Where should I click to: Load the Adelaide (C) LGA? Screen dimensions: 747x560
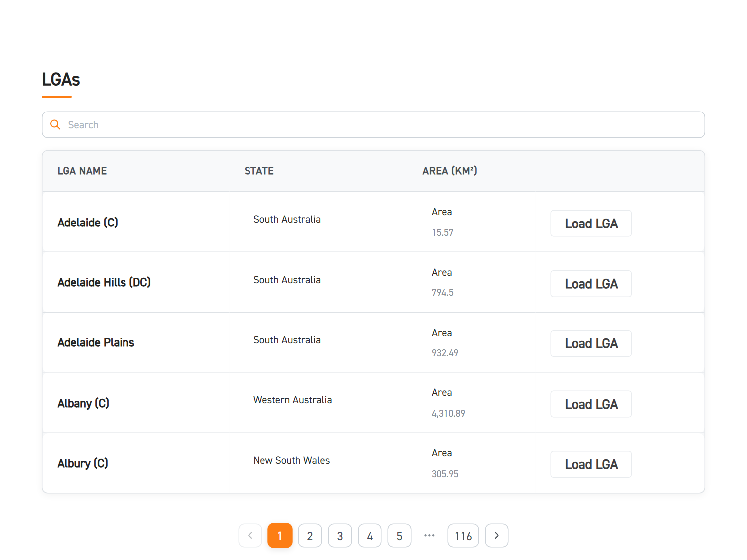click(591, 224)
